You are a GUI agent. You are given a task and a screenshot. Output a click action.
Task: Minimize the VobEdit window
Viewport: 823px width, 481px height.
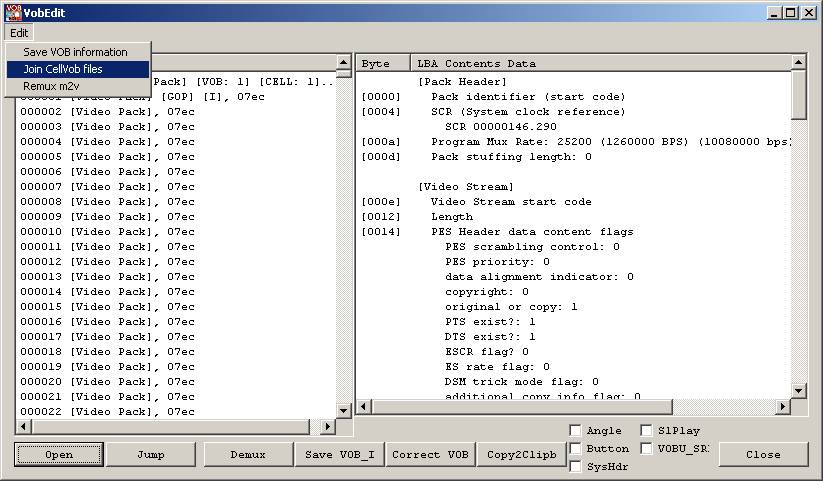774,13
